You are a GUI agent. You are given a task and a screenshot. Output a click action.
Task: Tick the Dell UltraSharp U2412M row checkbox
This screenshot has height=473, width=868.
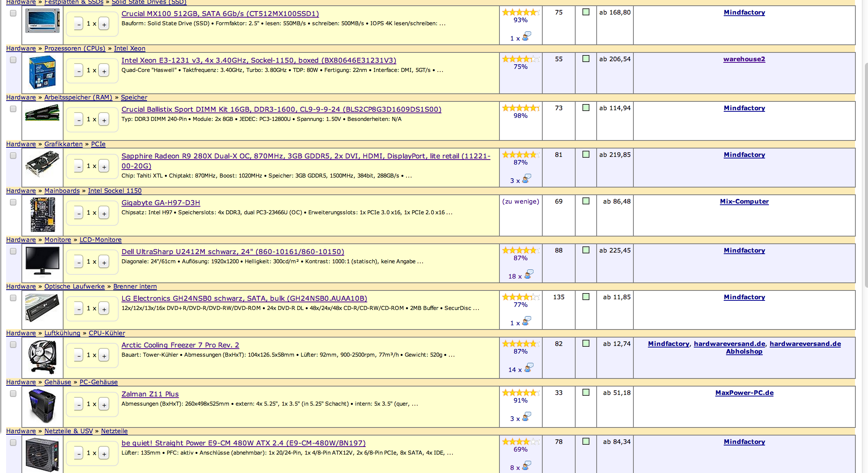point(13,251)
